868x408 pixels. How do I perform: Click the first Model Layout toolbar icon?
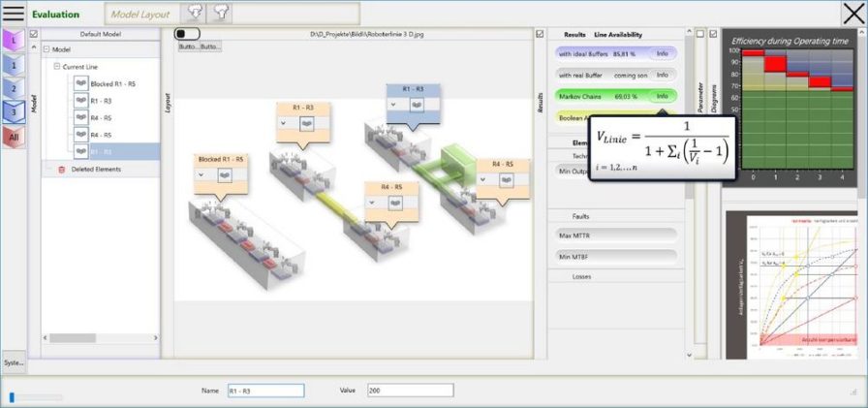[194, 14]
